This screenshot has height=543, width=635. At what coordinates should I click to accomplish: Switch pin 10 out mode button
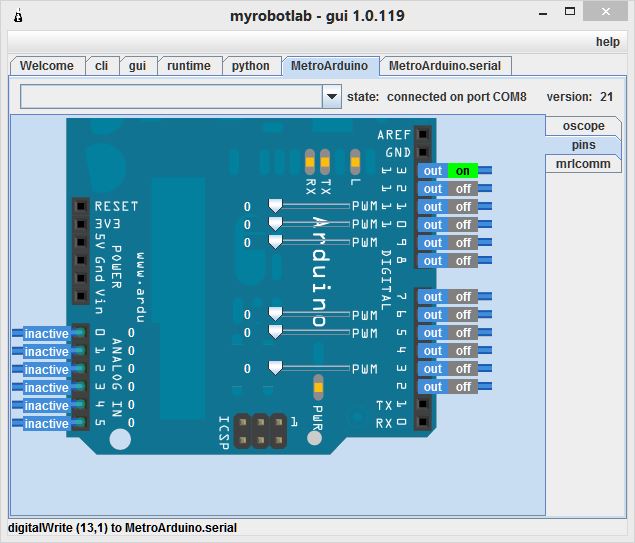(x=433, y=225)
